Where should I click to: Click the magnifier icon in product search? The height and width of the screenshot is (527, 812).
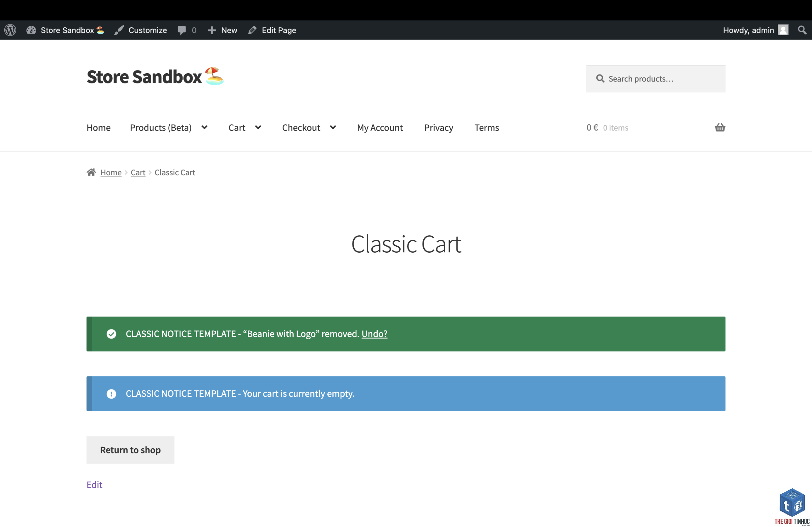[600, 79]
